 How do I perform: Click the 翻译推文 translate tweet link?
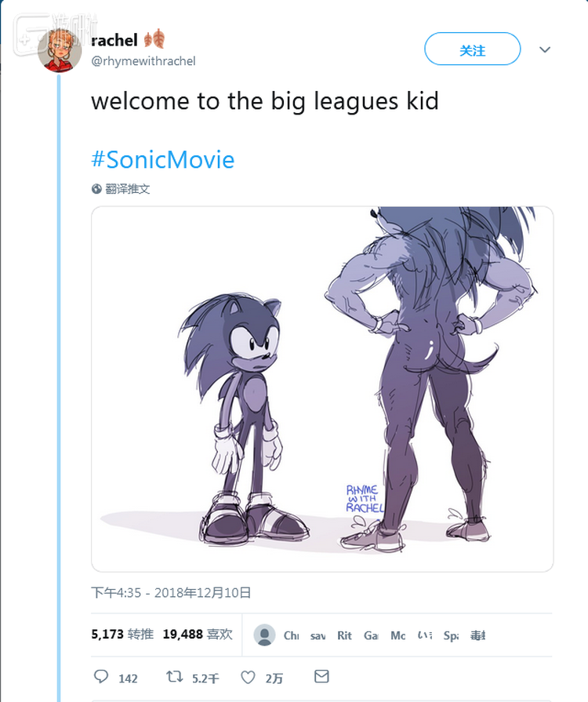tap(128, 189)
